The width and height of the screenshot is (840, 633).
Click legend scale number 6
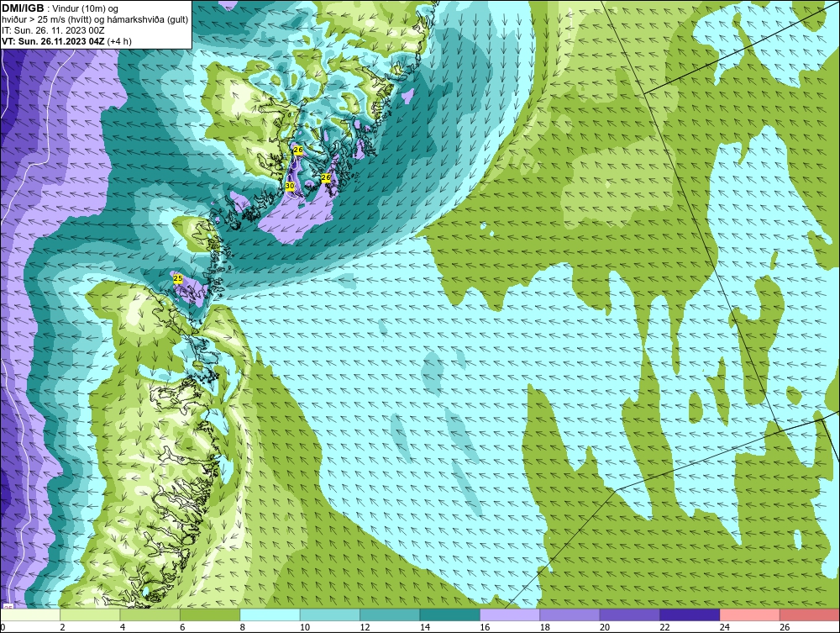tap(182, 627)
